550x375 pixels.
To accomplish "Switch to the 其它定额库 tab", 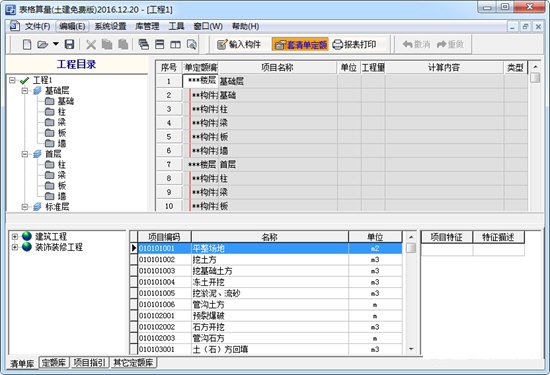I will pyautogui.click(x=133, y=363).
